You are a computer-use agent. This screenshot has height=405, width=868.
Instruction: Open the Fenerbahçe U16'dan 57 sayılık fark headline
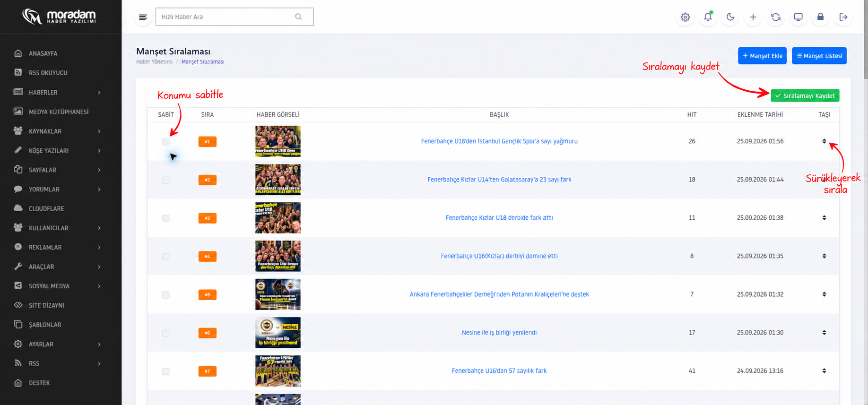tap(499, 371)
